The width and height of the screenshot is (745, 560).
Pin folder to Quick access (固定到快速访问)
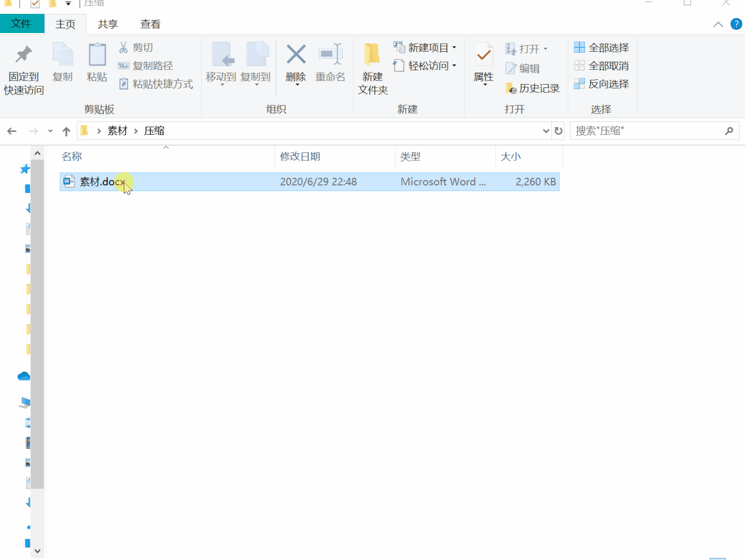[x=23, y=69]
